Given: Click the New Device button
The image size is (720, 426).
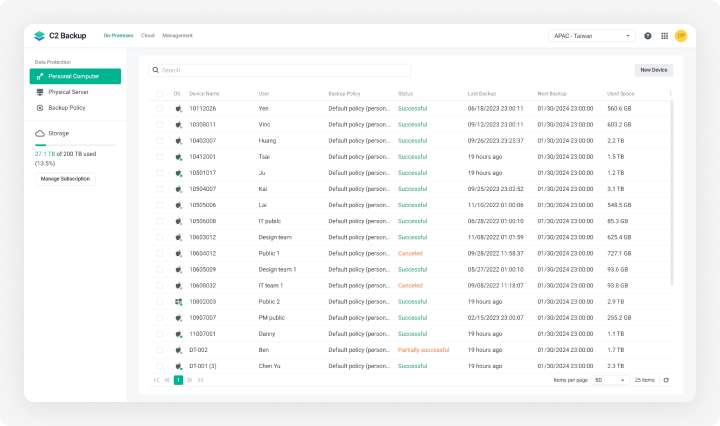Looking at the screenshot, I should [x=654, y=70].
